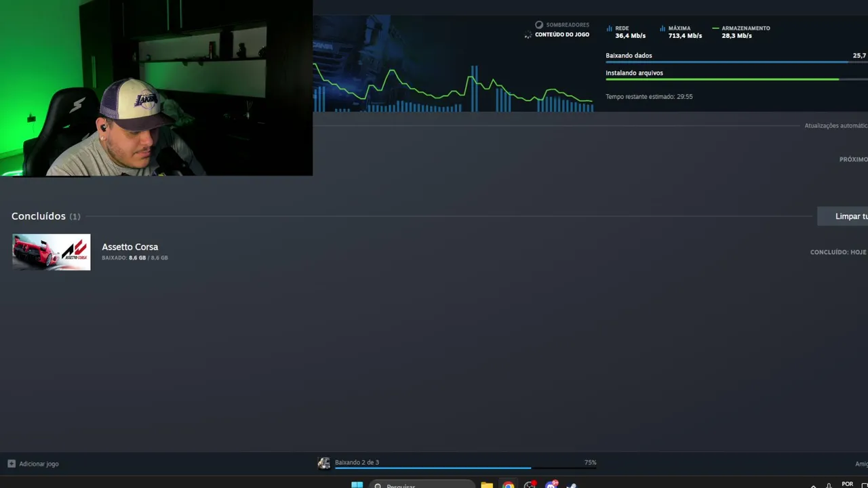Click the Instalando arquivos progress bar
This screenshot has height=488, width=868.
tap(736, 79)
